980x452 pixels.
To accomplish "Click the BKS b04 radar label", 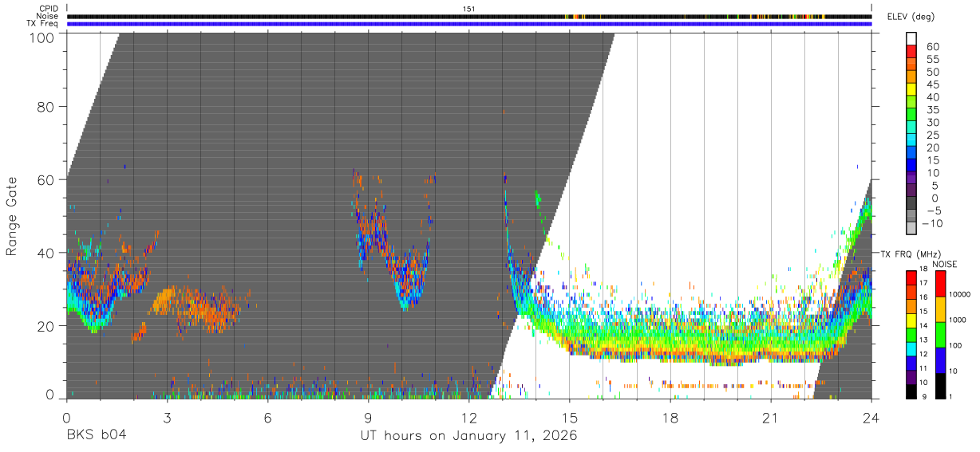I will click(96, 435).
